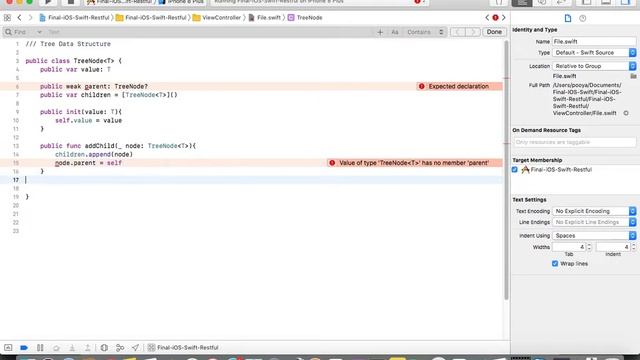
Task: Go to previous find result
Action: pos(458,32)
